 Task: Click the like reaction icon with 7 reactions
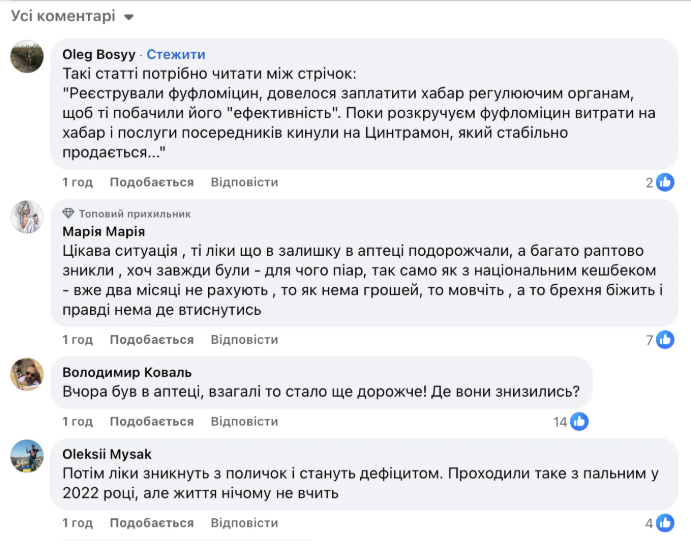[x=665, y=340]
